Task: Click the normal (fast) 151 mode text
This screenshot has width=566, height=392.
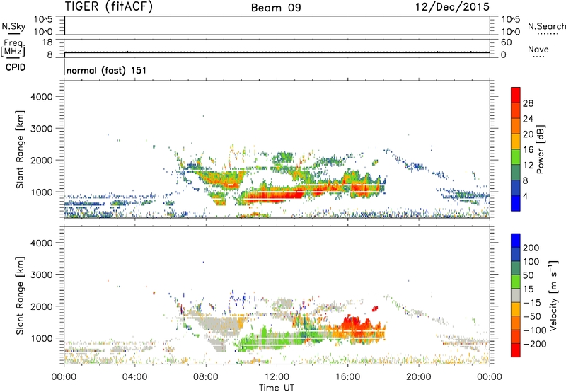Action: point(107,70)
